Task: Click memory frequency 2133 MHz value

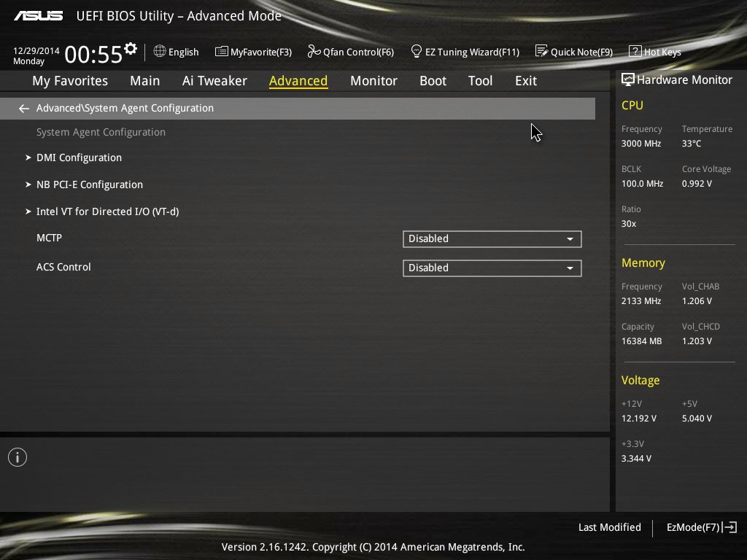Action: 640,301
